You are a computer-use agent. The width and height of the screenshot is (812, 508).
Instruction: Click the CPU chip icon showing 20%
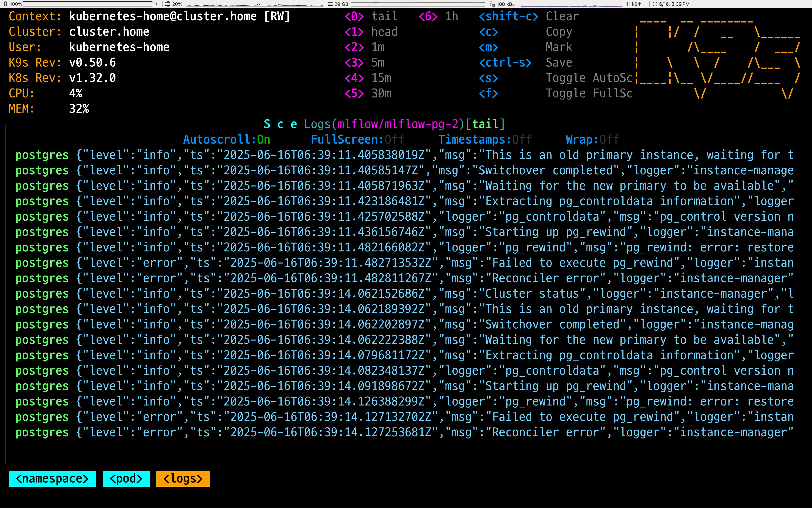(168, 4)
